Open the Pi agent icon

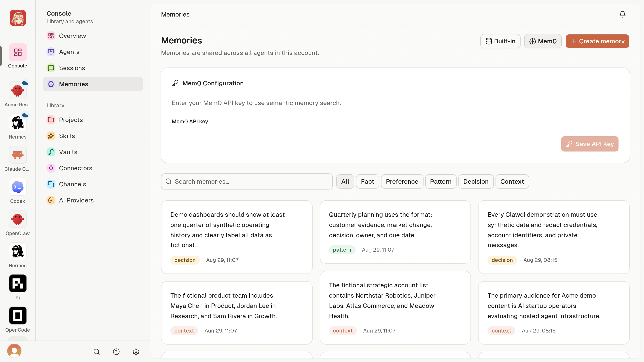coord(17,284)
